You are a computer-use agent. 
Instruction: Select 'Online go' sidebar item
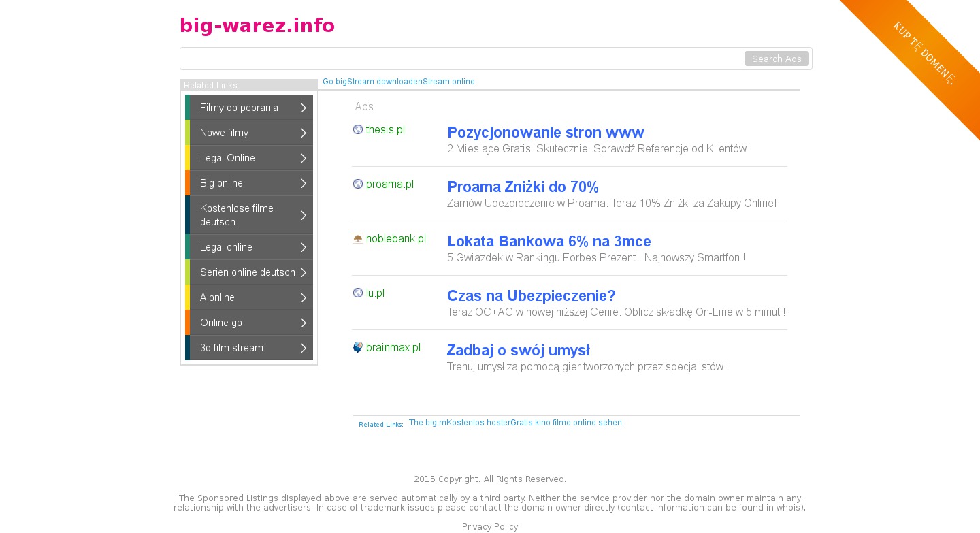tap(221, 323)
